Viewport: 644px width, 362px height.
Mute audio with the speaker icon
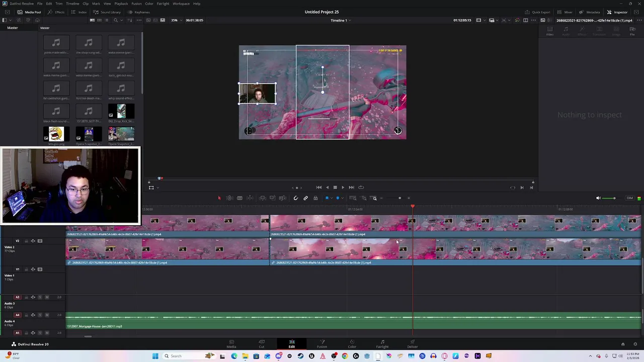(x=598, y=198)
